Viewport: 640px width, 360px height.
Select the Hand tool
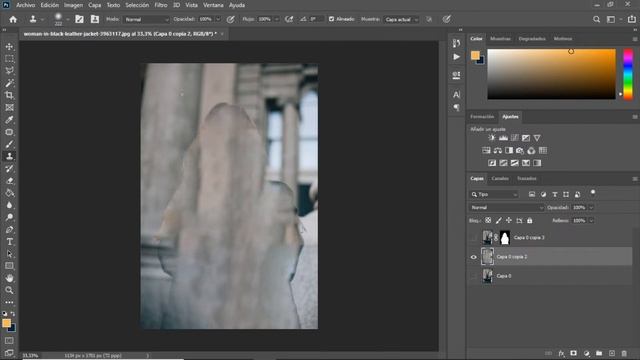click(9, 278)
